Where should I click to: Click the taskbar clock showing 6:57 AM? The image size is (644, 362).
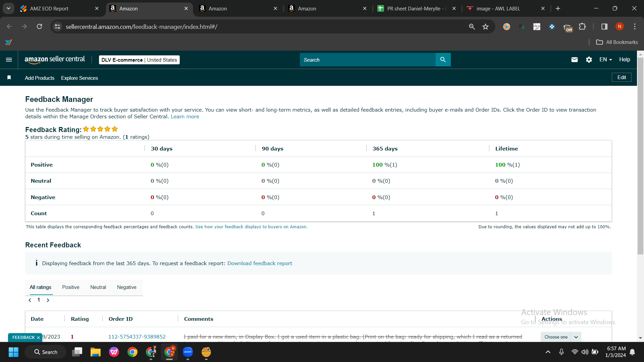(615, 352)
